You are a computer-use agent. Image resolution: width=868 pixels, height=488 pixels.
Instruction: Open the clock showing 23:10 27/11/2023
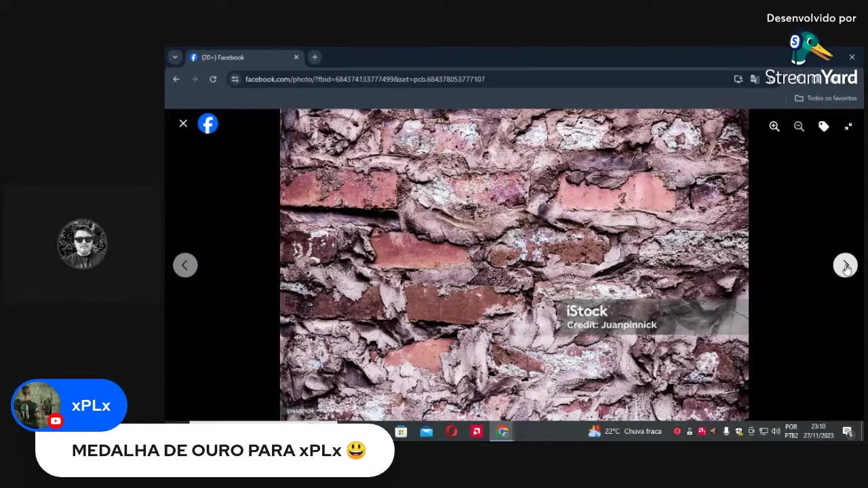818,432
